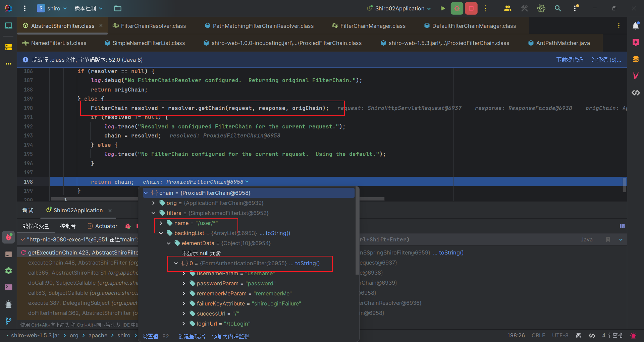Image resolution: width=644 pixels, height=342 pixels.
Task: Open the code with me collaborators icon
Action: (508, 8)
